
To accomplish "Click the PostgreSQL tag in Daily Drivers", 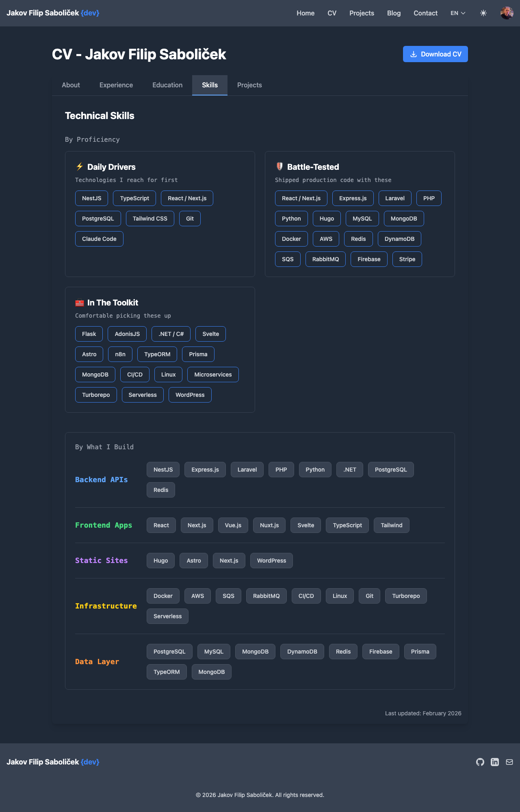I will (x=98, y=219).
